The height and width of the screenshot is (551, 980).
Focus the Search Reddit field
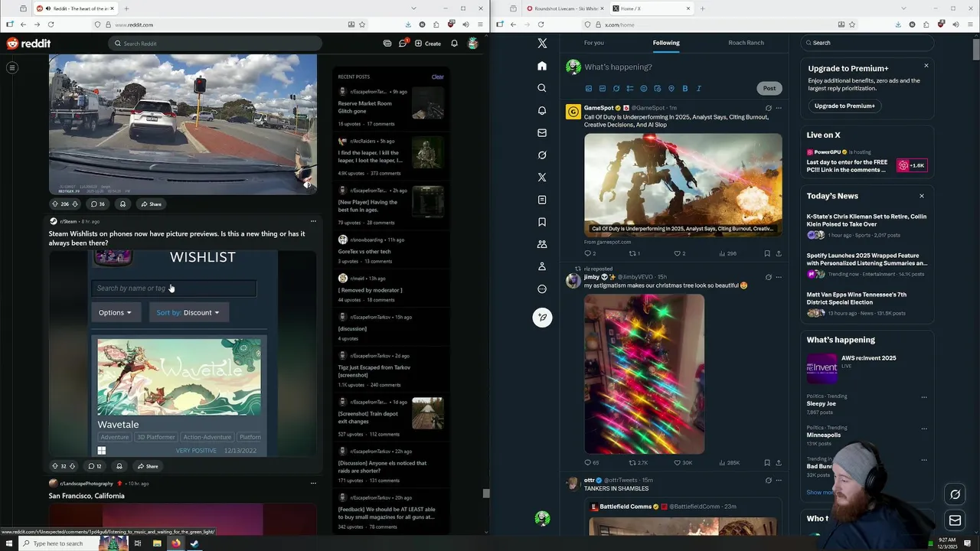tap(214, 44)
